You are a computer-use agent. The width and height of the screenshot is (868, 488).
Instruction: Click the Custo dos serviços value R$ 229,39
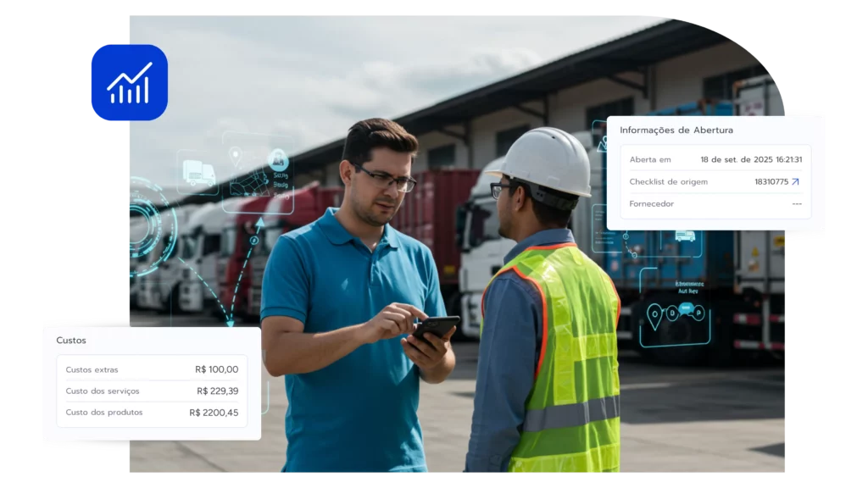click(x=217, y=391)
